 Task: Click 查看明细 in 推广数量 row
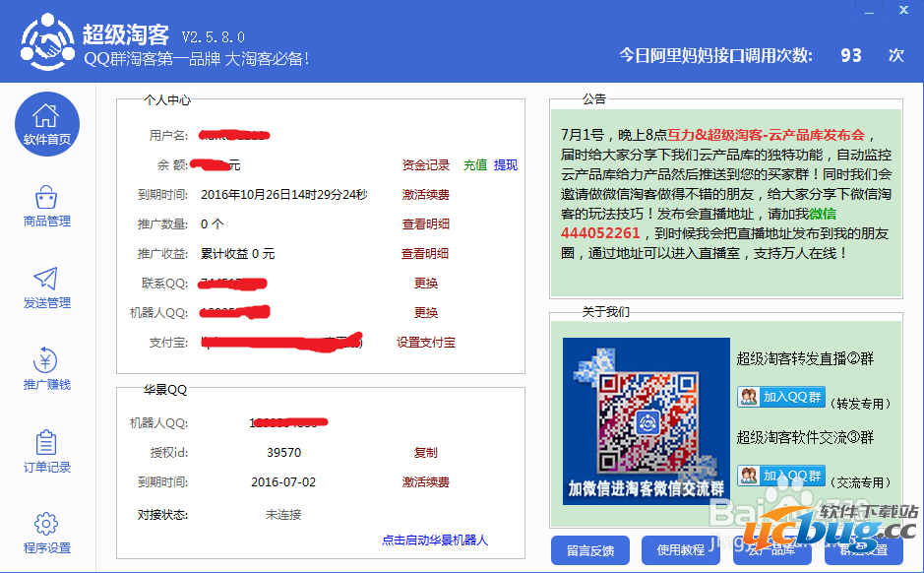click(x=425, y=224)
